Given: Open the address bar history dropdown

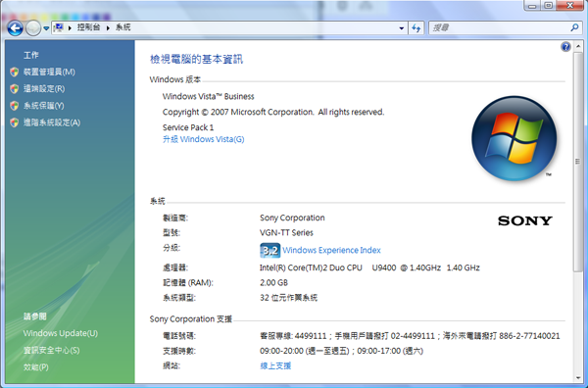Looking at the screenshot, I should [402, 28].
